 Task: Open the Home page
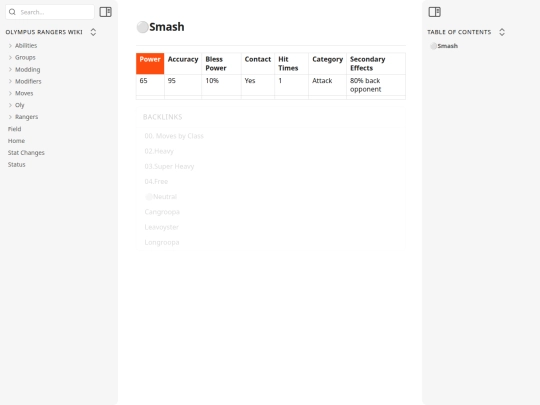tap(16, 141)
